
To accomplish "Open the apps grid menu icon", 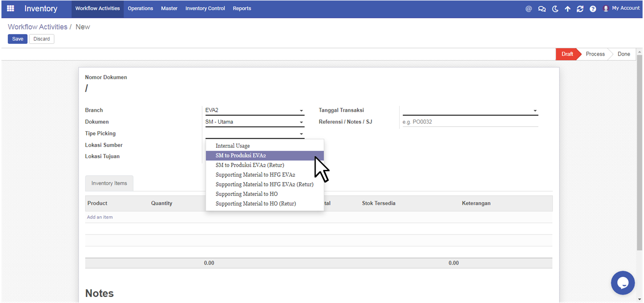I will (x=10, y=8).
